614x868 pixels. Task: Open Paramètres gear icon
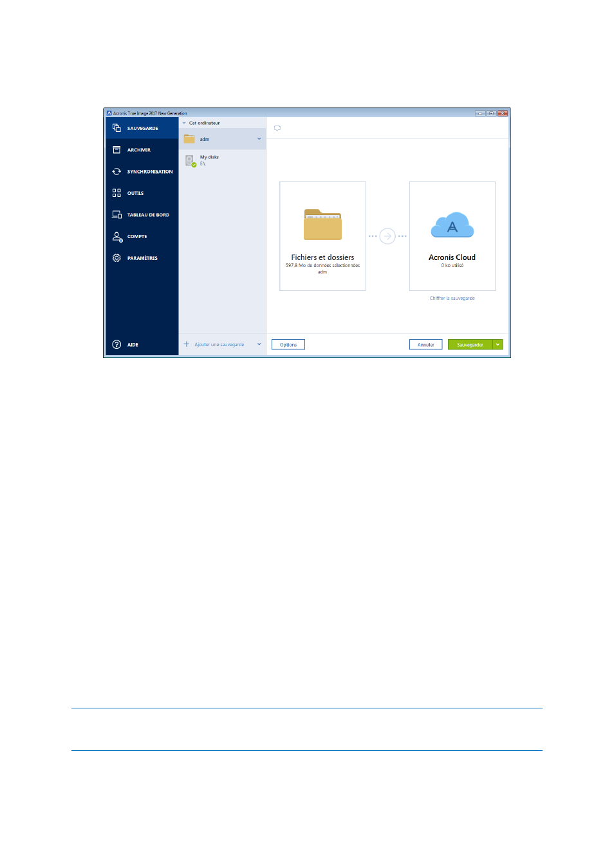pos(116,258)
